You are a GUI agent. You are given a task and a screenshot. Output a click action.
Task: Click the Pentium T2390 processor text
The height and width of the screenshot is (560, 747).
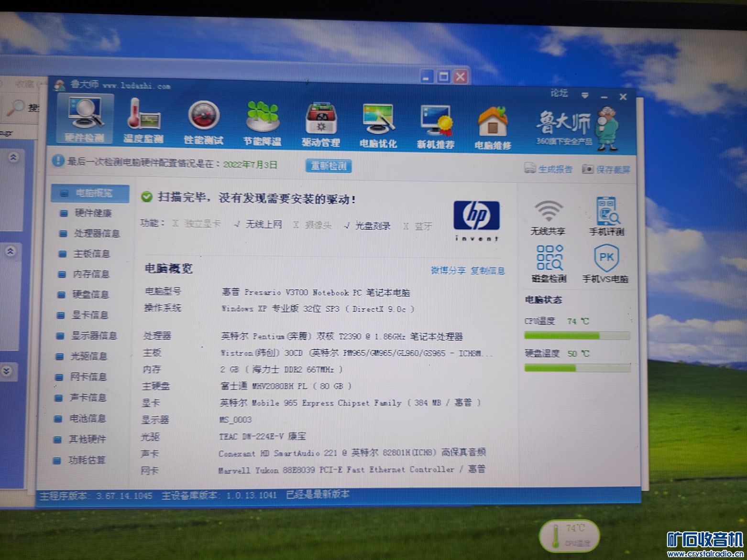[341, 337]
